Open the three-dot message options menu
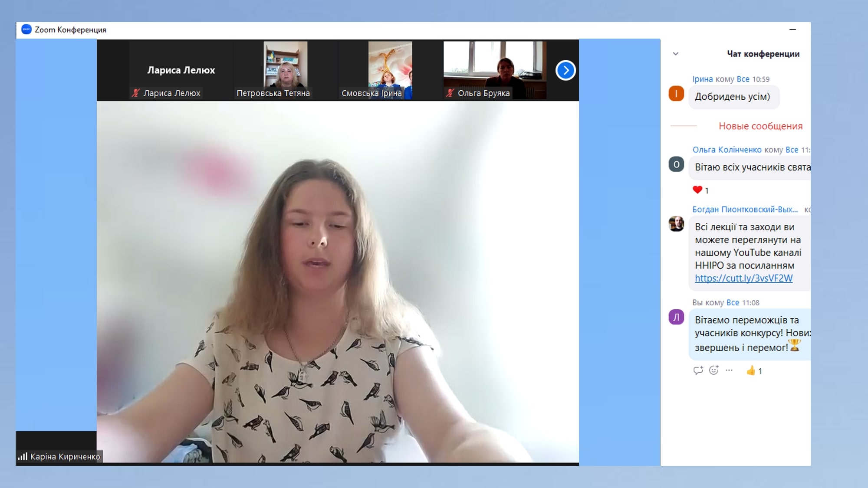 coord(729,370)
